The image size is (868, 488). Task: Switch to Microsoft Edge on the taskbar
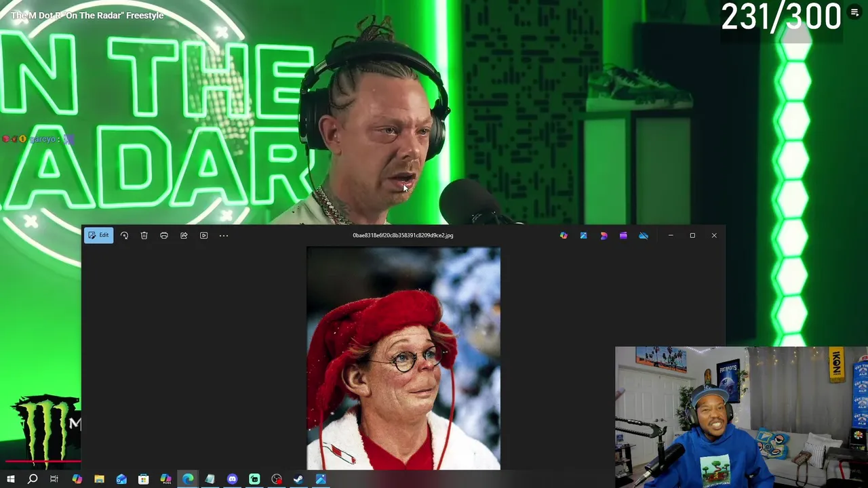click(188, 479)
